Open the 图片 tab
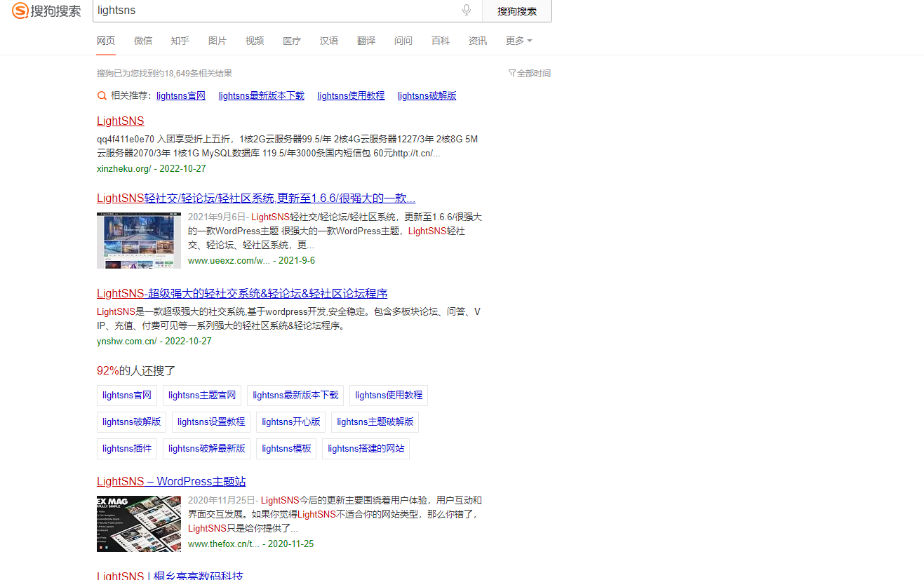Screen dimensions: 924x580 point(217,41)
